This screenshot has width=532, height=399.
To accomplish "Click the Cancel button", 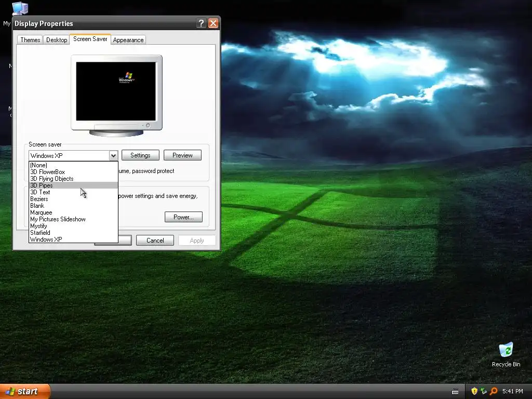I will click(x=155, y=241).
